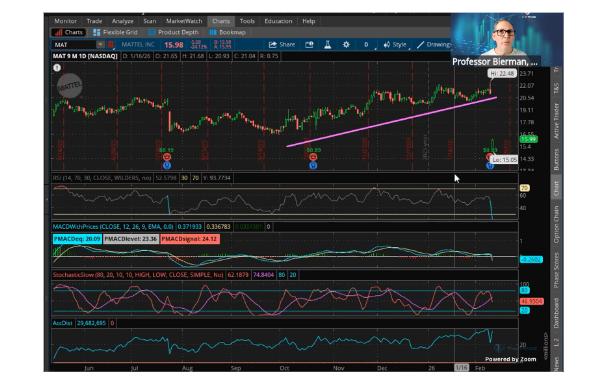
Task: Open the Drawings pencil tool
Action: pyautogui.click(x=434, y=45)
